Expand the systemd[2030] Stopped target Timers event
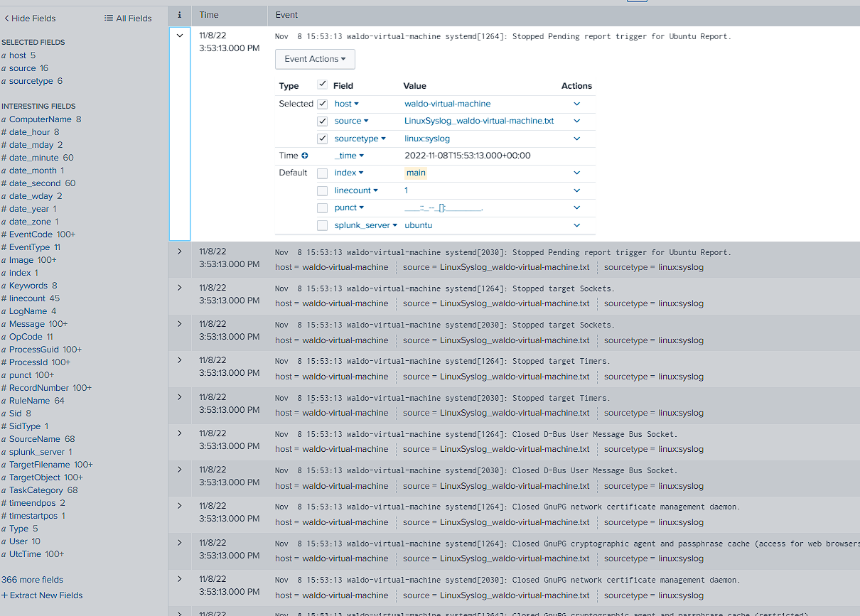This screenshot has width=860, height=616. (x=180, y=397)
